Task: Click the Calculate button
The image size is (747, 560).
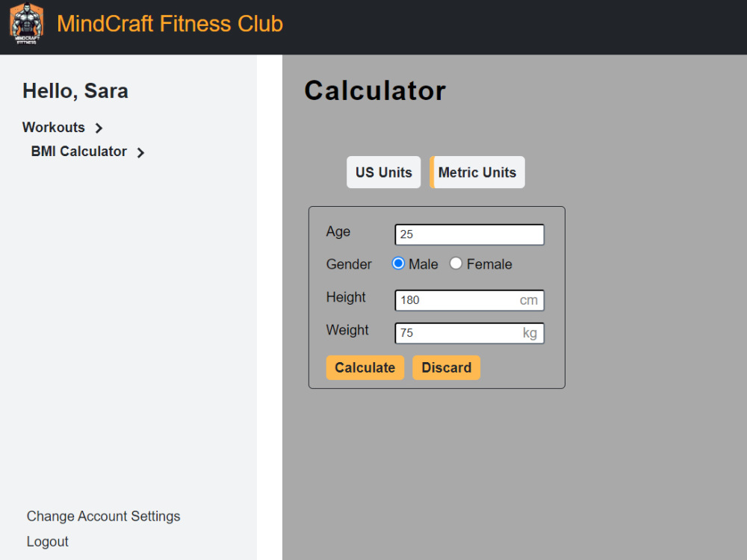Action: [x=365, y=367]
